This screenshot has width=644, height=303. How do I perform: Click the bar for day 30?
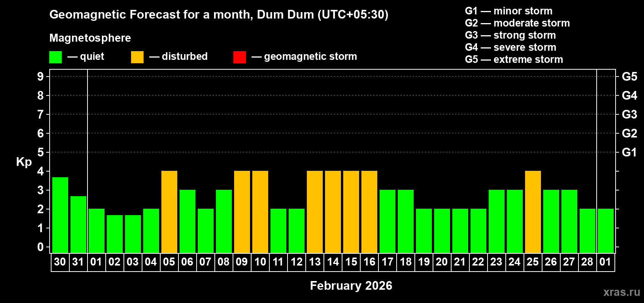point(60,215)
